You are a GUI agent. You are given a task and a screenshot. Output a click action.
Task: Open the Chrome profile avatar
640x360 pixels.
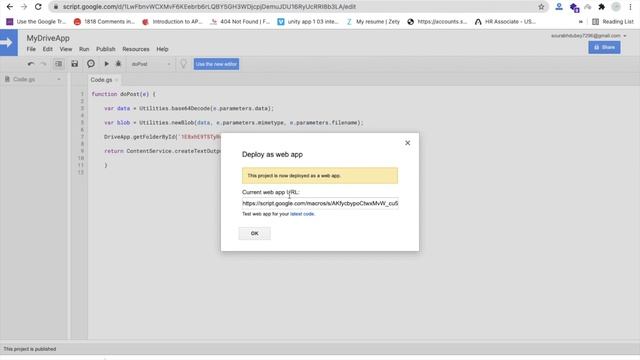point(616,7)
